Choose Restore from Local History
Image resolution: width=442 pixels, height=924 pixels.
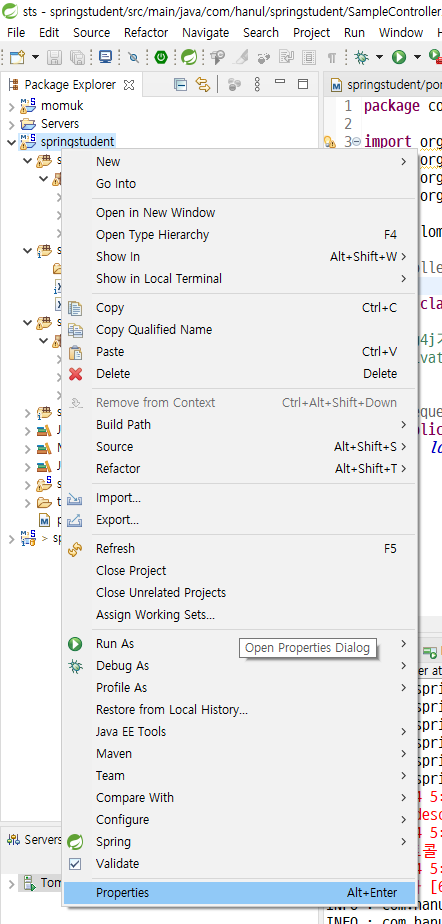pos(238,710)
